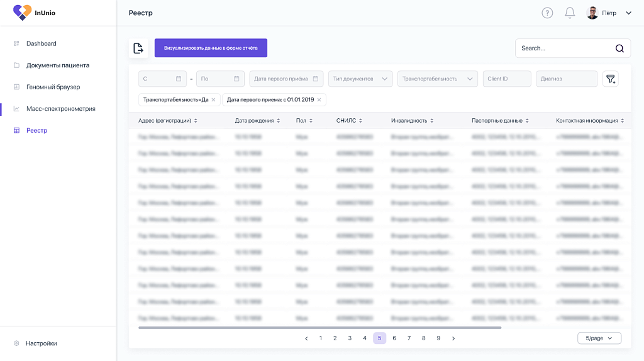Go to page 6
The height and width of the screenshot is (361, 644).
[394, 338]
